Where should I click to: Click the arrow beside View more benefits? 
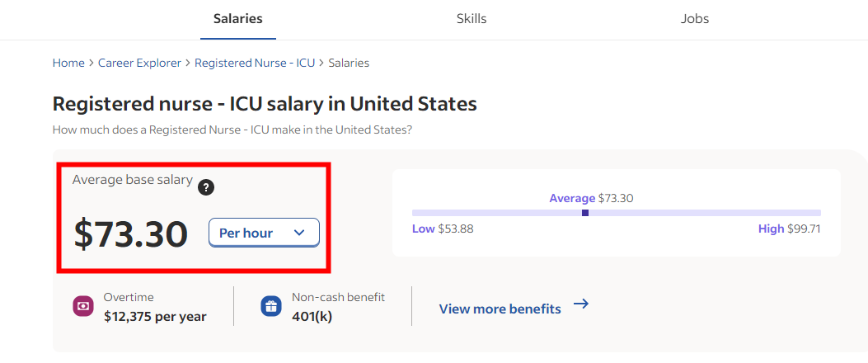pyautogui.click(x=580, y=304)
